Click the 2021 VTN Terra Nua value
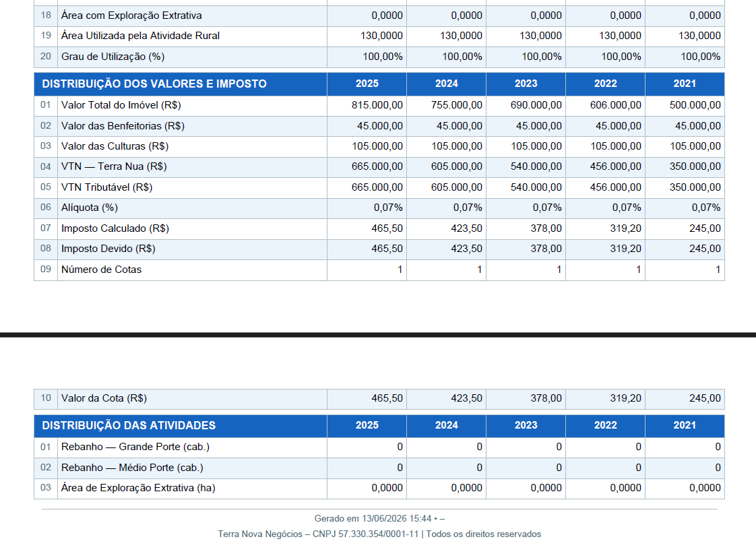 coord(695,166)
